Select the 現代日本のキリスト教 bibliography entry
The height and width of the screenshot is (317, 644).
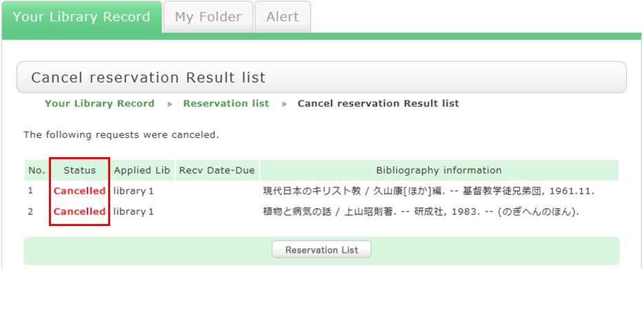428,191
